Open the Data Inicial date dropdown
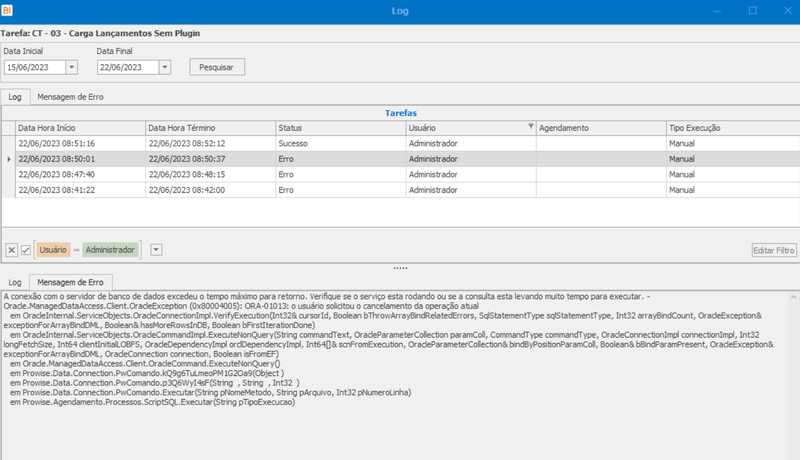800x460 pixels. click(x=71, y=67)
